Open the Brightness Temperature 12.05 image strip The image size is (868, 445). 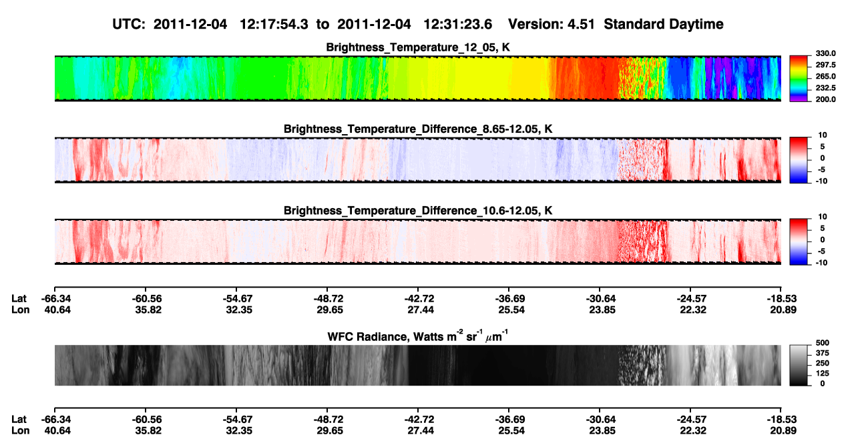tap(417, 79)
